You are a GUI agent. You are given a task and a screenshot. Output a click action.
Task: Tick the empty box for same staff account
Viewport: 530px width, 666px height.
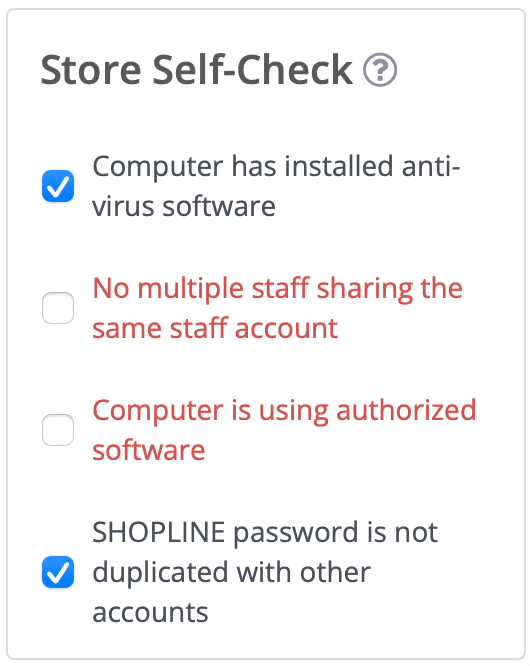58,308
